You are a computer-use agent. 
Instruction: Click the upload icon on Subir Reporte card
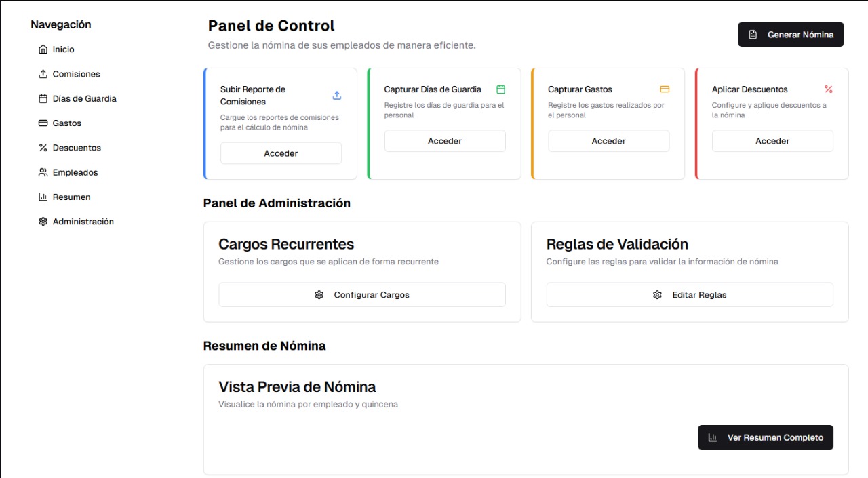(x=337, y=96)
